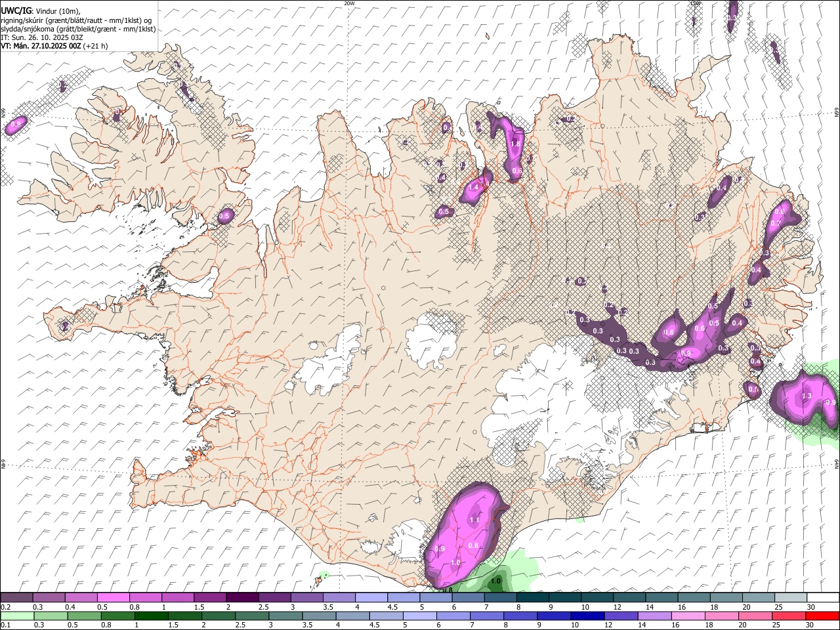The width and height of the screenshot is (840, 630).
Task: Click the 'UWC/IG: Vindur (10m)' title line
Action: coord(41,12)
